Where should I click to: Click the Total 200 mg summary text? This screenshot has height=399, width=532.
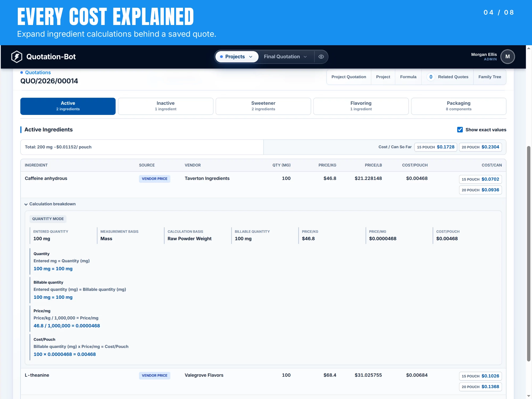58,147
